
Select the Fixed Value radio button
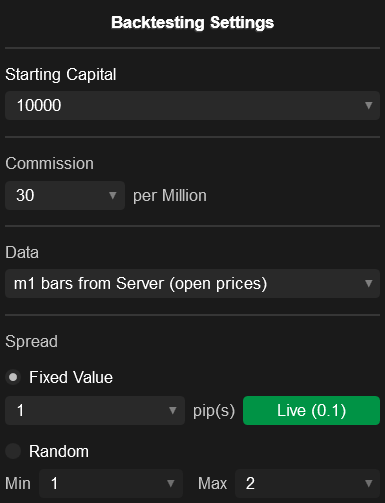(x=13, y=377)
